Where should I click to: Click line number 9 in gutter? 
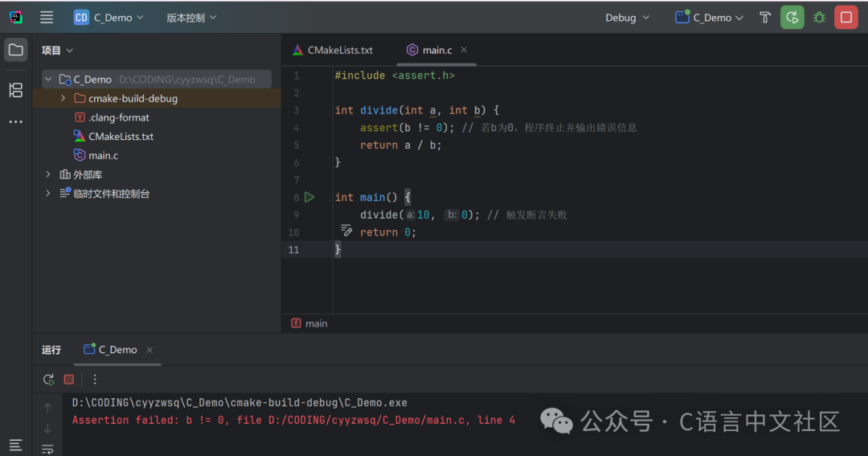[296, 215]
